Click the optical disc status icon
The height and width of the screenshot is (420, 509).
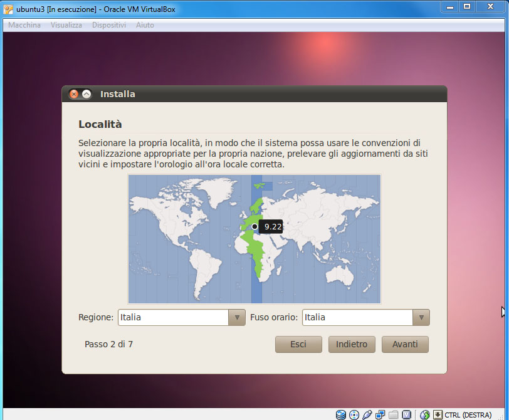(354, 415)
